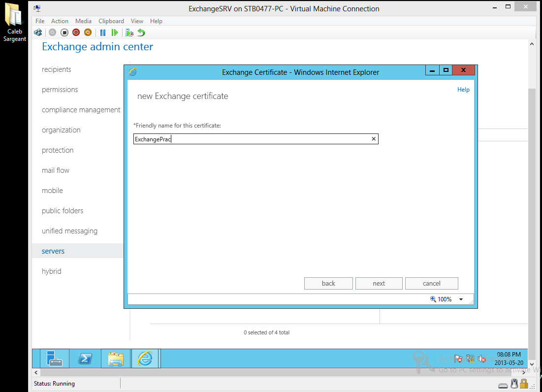Open compliance management section
This screenshot has width=542, height=392.
click(x=81, y=110)
